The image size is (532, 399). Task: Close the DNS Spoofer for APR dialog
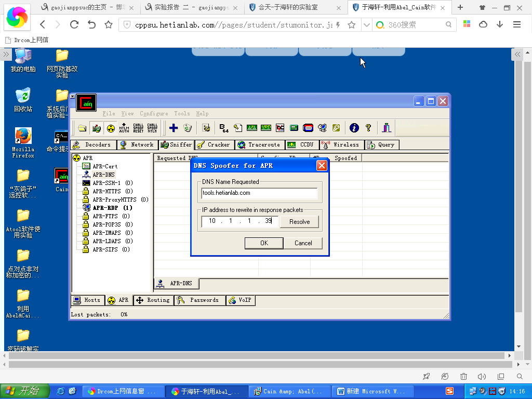321,166
